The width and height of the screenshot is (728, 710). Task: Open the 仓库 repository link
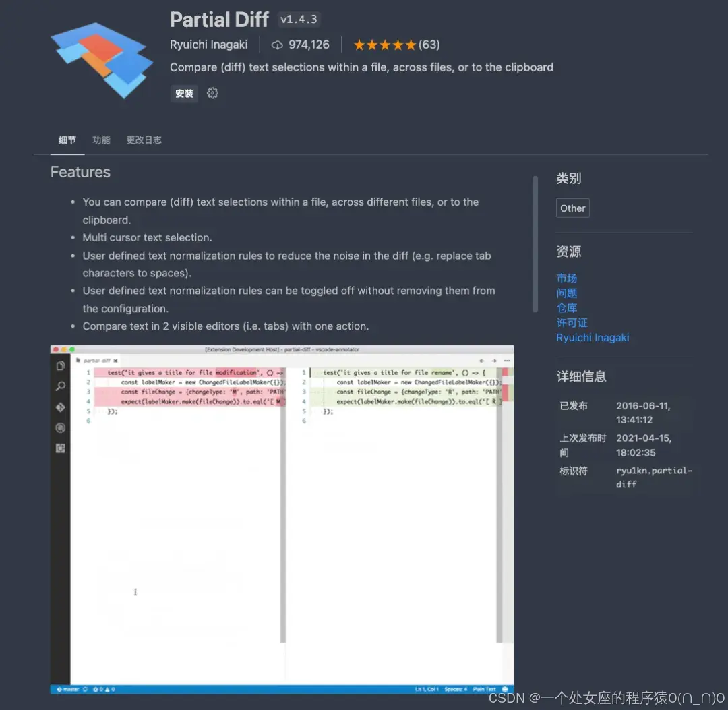tap(566, 308)
